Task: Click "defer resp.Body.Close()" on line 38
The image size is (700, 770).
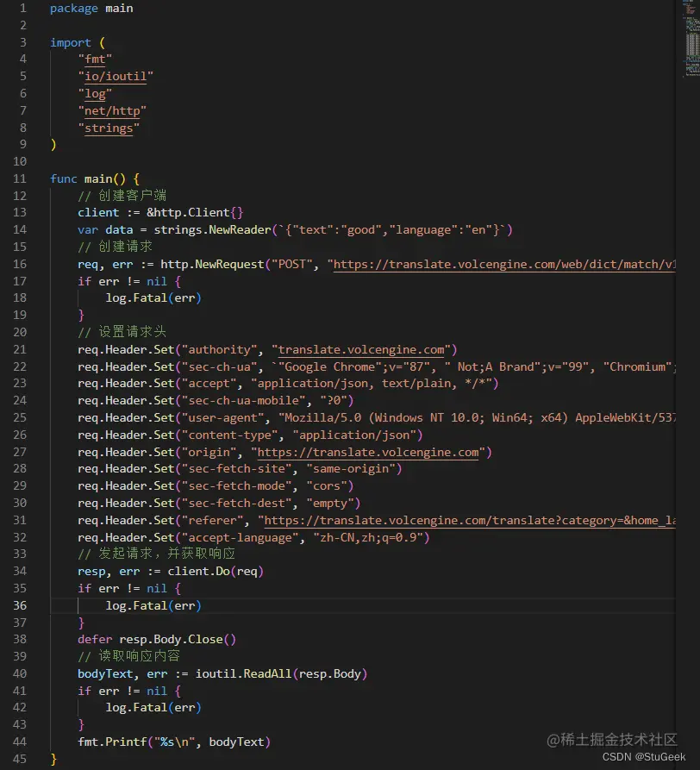Action: point(157,640)
